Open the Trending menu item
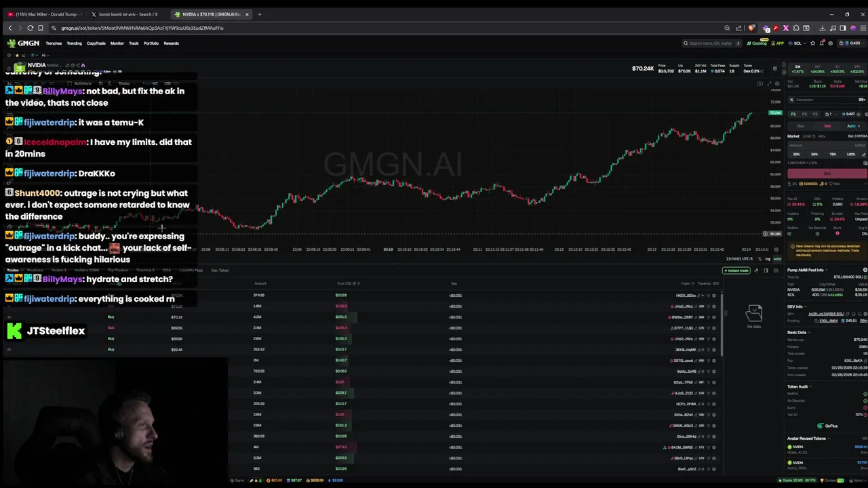868x488 pixels. (x=74, y=43)
